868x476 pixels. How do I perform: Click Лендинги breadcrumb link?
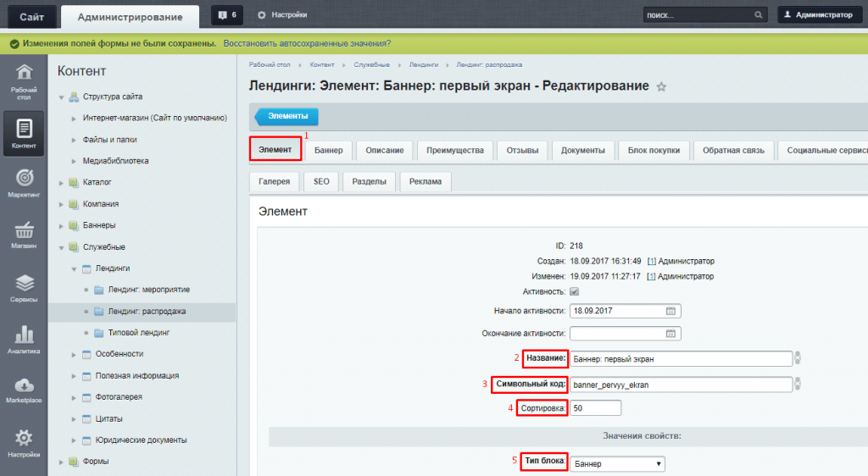click(x=424, y=64)
